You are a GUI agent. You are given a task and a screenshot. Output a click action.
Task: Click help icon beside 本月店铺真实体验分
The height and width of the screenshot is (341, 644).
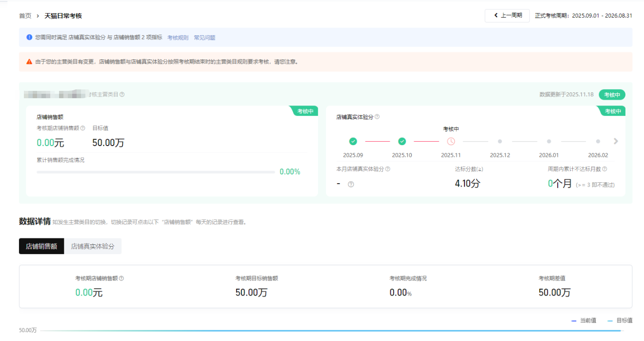point(388,169)
